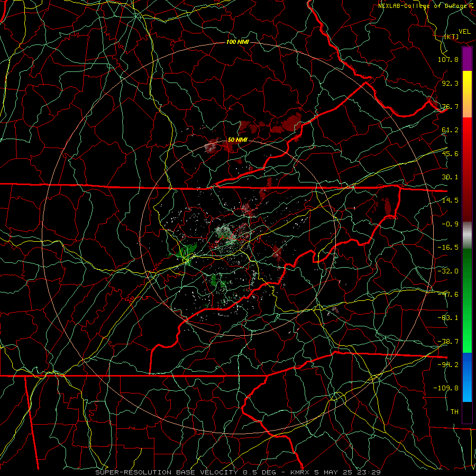Click the 14.5 velocity scale value

tap(450, 200)
